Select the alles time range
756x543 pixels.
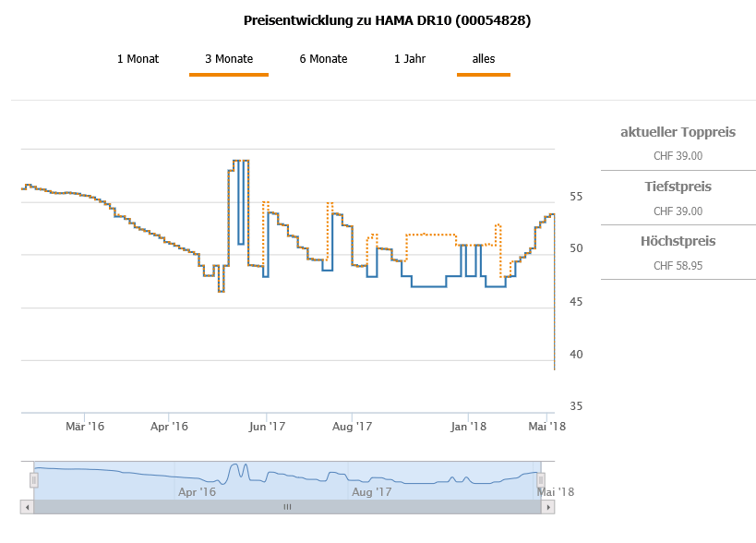coord(484,59)
